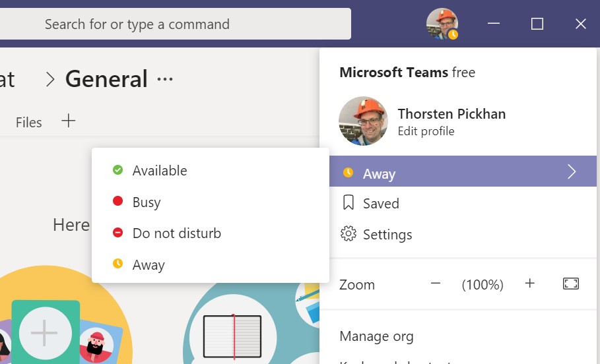The image size is (600, 364).
Task: Click the profile avatar in title bar
Action: [442, 24]
